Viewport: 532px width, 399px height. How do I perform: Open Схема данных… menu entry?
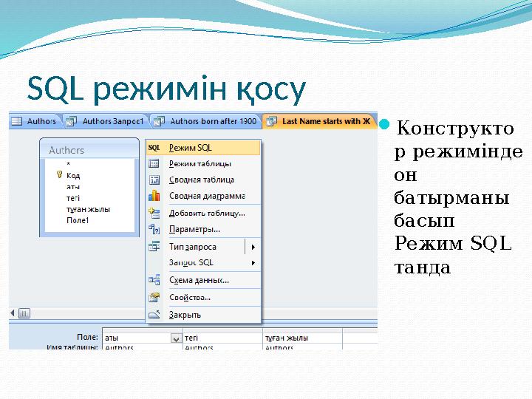[204, 280]
